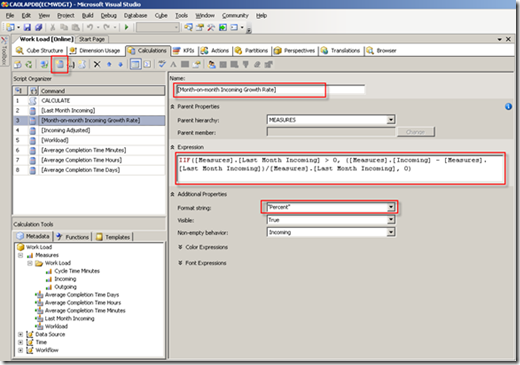
Task: Click the Toolbox wrench-hammer icon
Action: (x=211, y=27)
